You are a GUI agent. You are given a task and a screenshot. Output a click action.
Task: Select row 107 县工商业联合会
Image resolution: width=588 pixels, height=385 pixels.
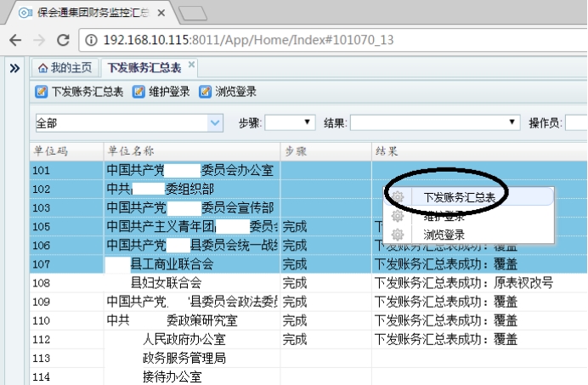pos(308,264)
